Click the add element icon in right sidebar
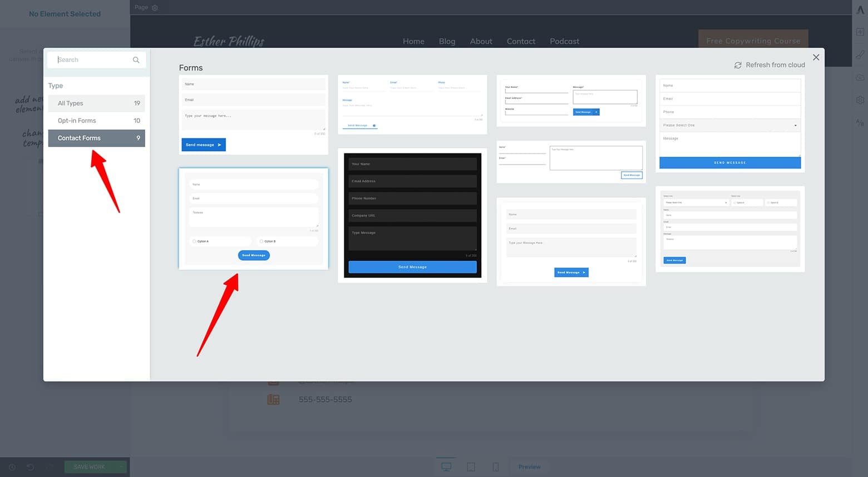The width and height of the screenshot is (868, 477). [x=860, y=32]
